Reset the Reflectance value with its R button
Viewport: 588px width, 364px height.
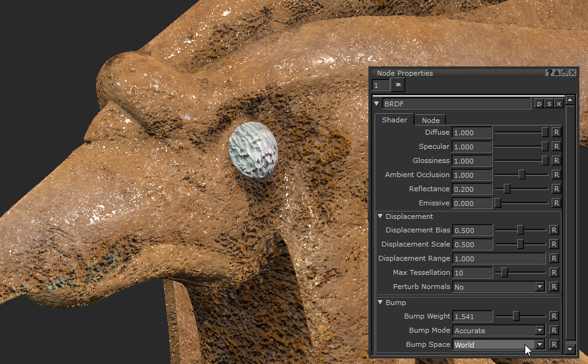point(556,189)
